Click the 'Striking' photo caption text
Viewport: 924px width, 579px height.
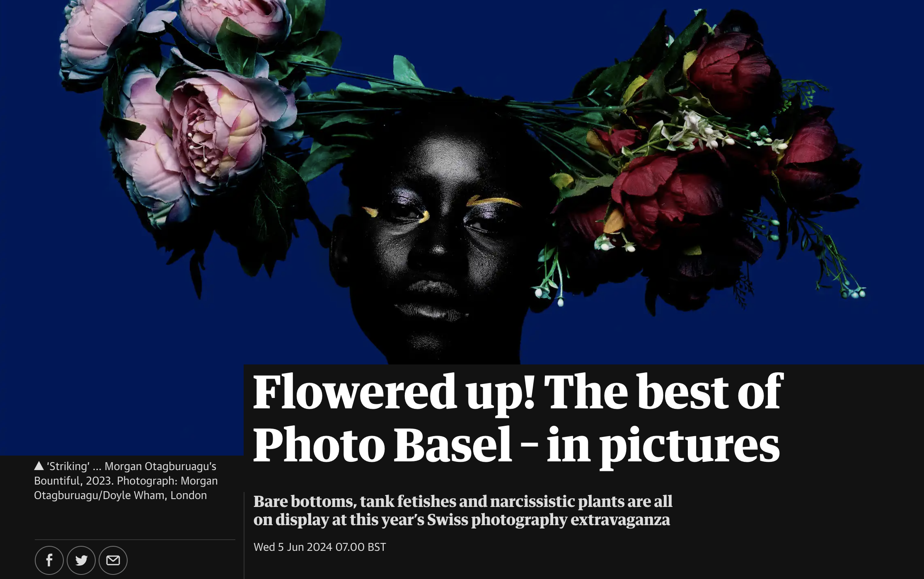tap(126, 480)
